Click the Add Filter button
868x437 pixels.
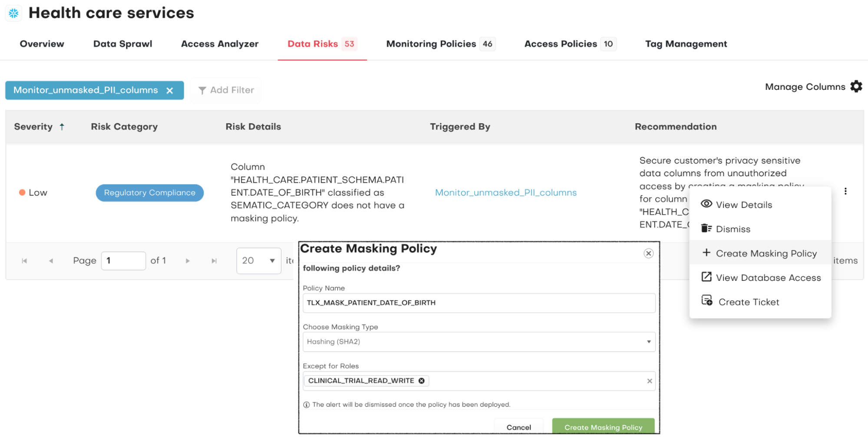(x=226, y=90)
